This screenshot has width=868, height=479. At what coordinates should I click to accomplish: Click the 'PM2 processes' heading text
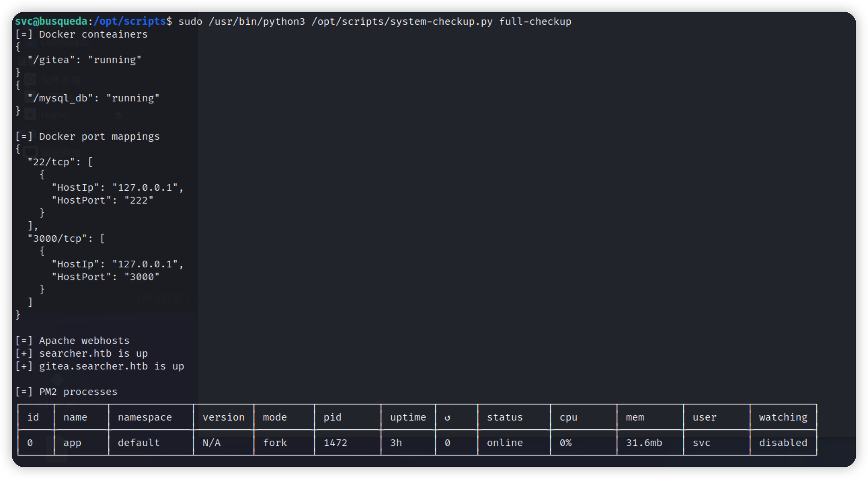click(78, 392)
